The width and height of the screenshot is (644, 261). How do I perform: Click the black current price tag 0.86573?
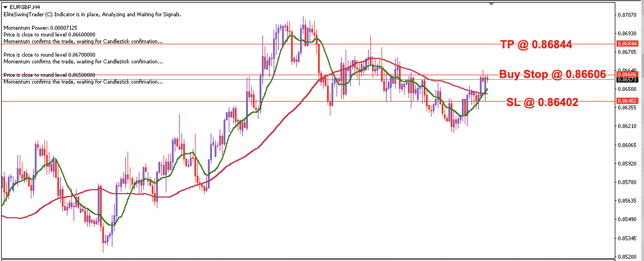(x=627, y=80)
